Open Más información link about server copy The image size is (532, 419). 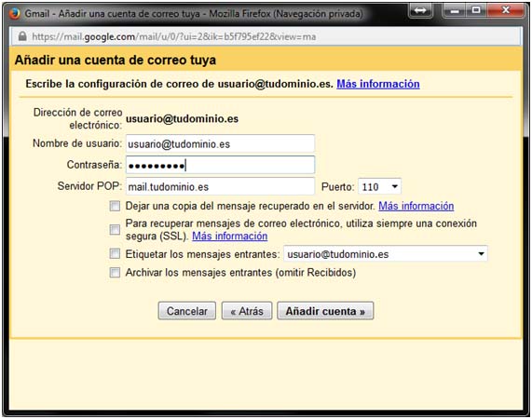click(x=416, y=206)
